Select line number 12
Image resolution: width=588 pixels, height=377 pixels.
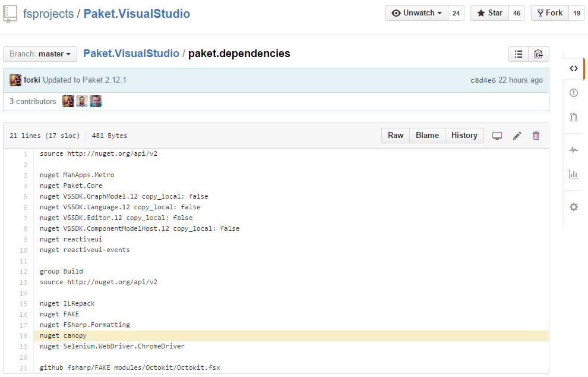click(23, 272)
